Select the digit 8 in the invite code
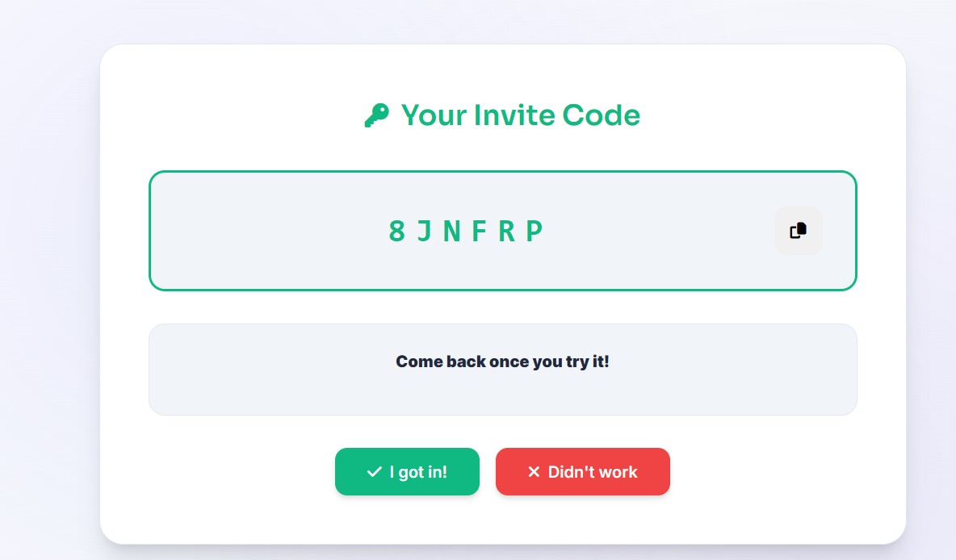Viewport: 956px width, 560px height. pyautogui.click(x=396, y=232)
